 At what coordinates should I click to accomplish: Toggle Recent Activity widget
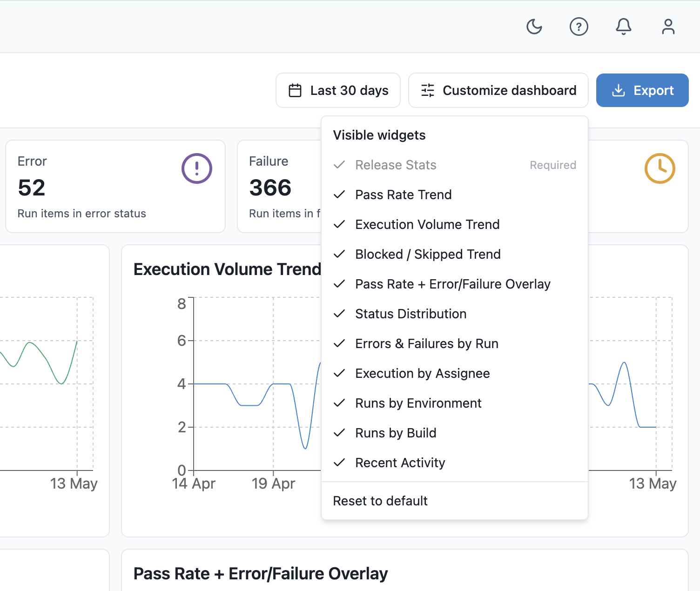pyautogui.click(x=455, y=463)
